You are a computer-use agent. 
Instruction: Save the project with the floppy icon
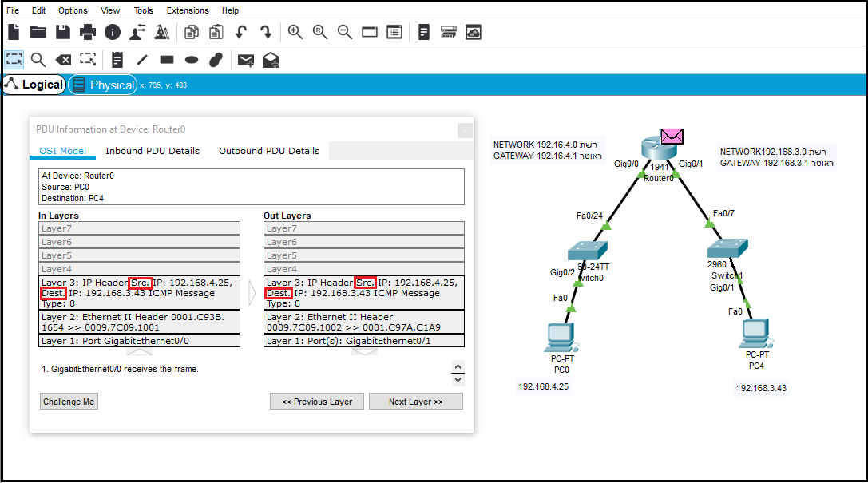(x=63, y=32)
